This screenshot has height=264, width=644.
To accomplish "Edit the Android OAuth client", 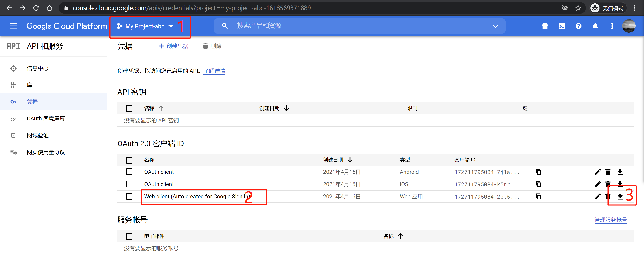I will coord(597,172).
